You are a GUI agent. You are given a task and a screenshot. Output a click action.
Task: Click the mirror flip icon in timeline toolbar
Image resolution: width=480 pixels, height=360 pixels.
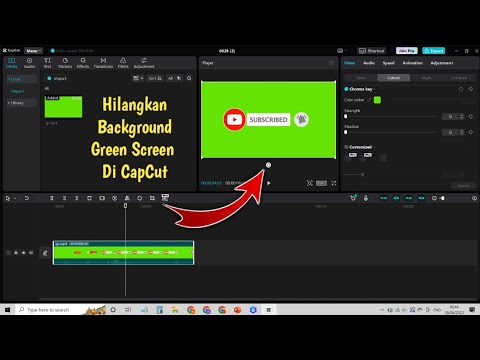coord(127,198)
